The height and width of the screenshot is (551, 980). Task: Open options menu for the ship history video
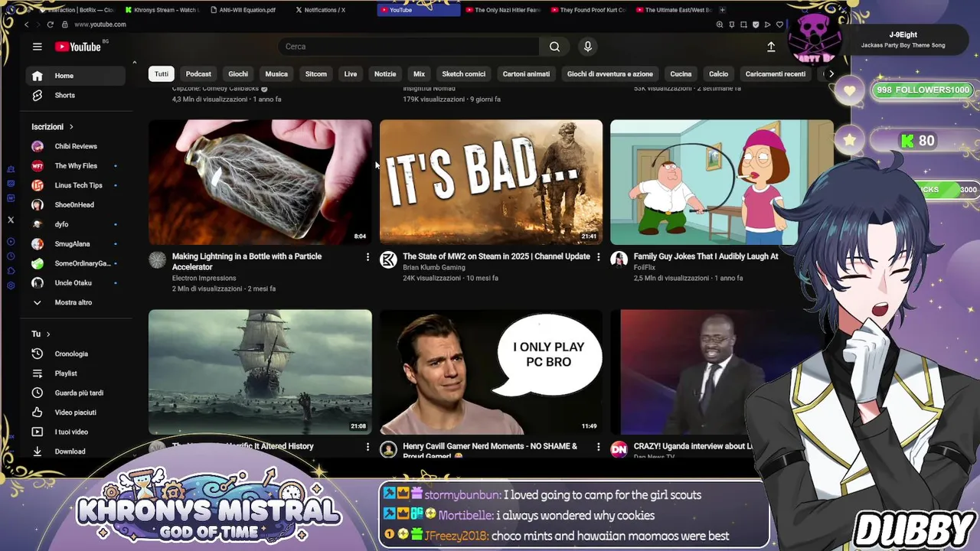point(367,447)
